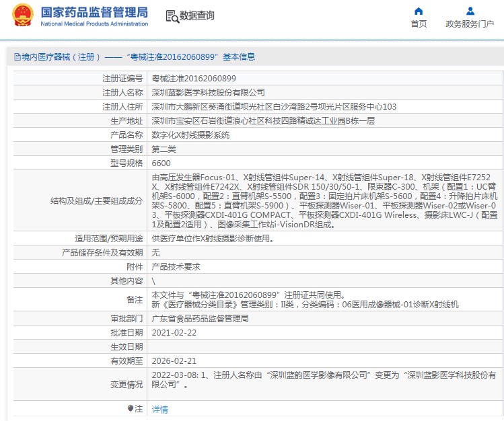Click the 结构及组成 description text
This screenshot has width=504, height=421.
tap(324, 200)
